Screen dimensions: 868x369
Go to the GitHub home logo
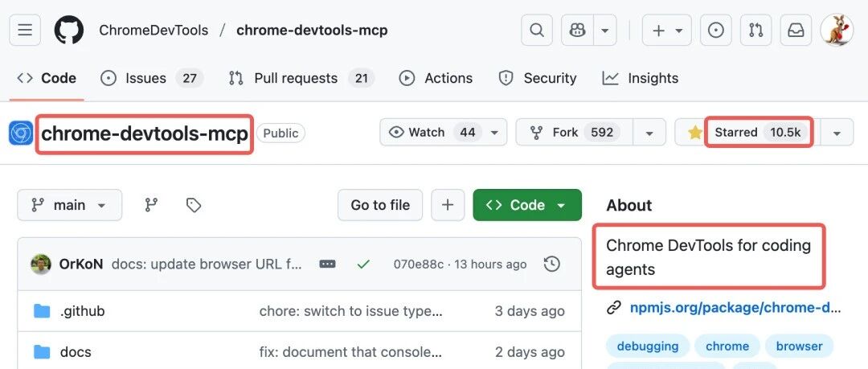tap(68, 30)
